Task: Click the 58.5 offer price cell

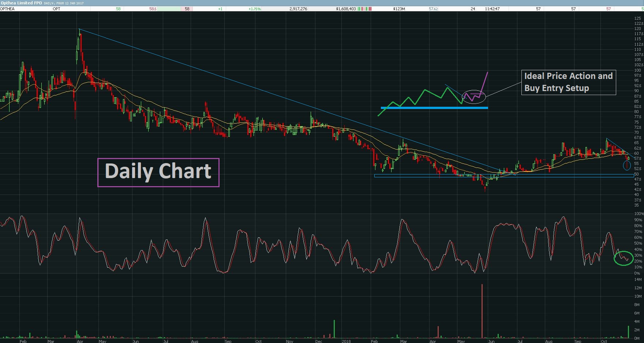Action: click(x=153, y=9)
